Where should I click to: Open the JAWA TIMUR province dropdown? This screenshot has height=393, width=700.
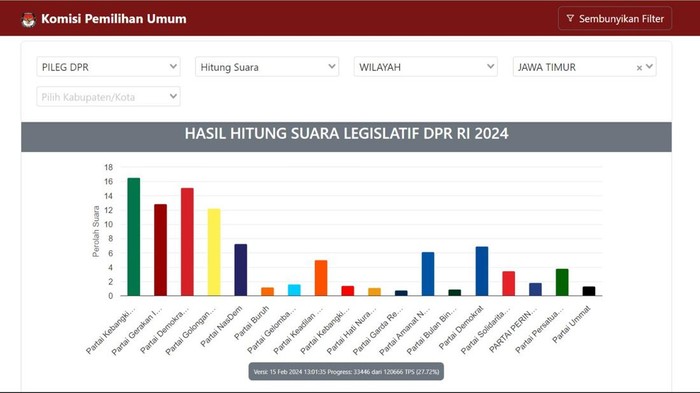tap(584, 67)
